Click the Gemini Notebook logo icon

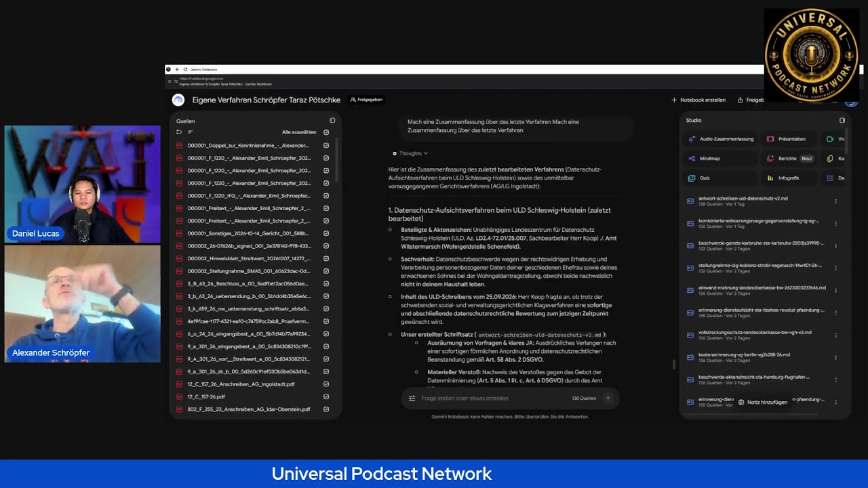[x=178, y=100]
